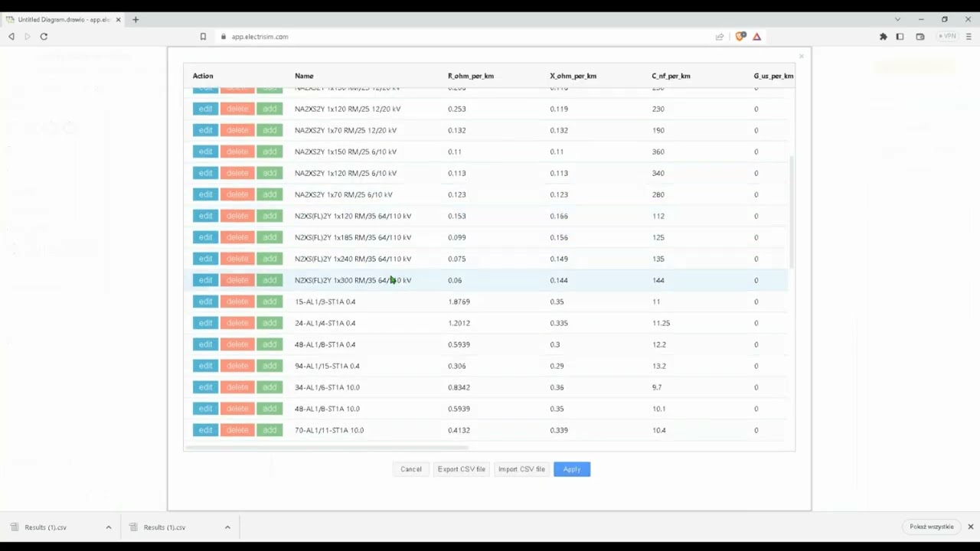The image size is (980, 551).
Task: Delete the N2XS(FL)2Y 1x240 RM/35 row
Action: point(237,259)
